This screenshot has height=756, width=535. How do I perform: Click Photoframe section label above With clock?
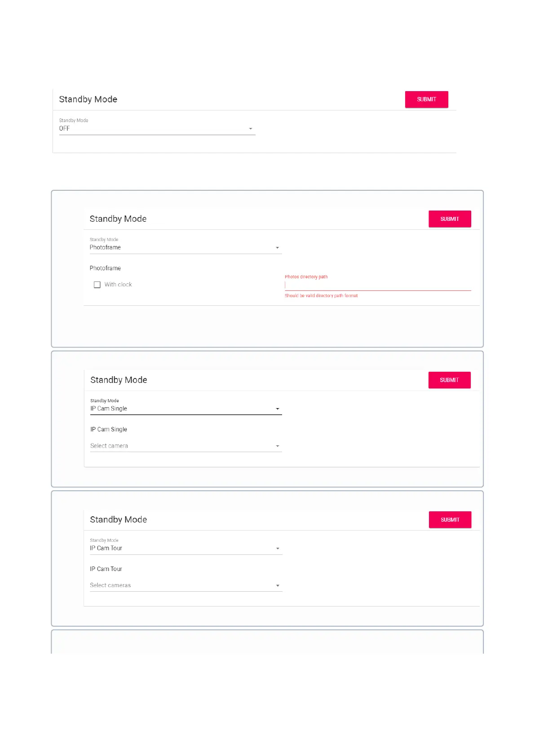105,268
